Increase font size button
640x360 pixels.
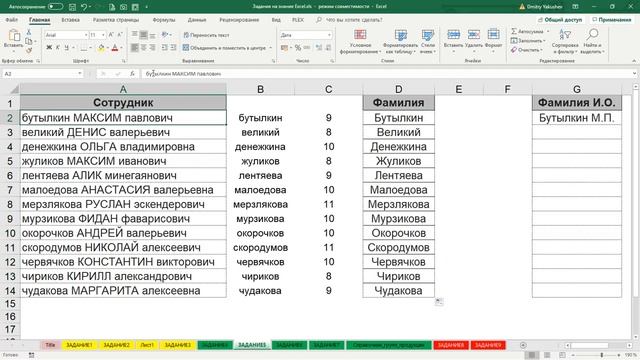pos(111,35)
